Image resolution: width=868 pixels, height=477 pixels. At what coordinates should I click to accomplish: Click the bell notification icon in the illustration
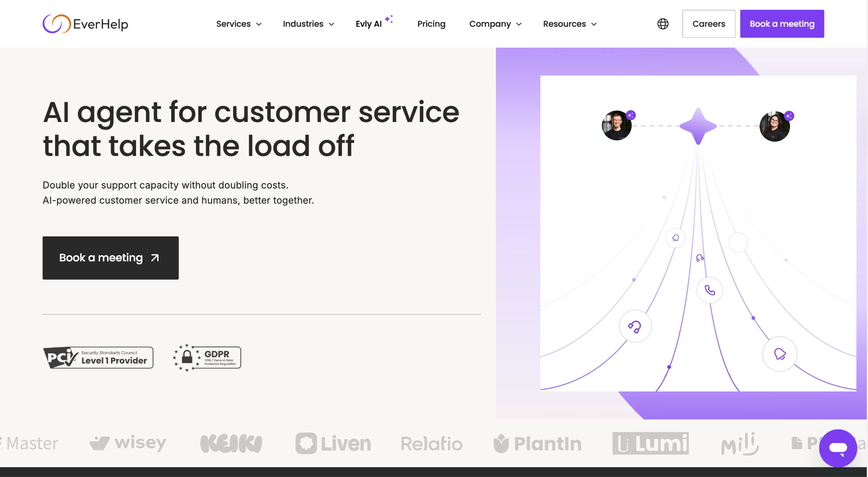[675, 238]
